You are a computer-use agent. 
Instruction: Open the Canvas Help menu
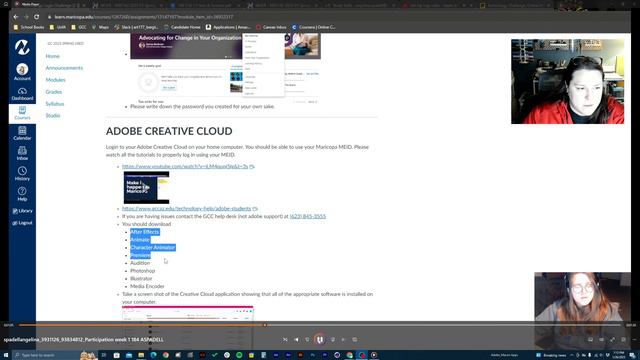[x=22, y=194]
